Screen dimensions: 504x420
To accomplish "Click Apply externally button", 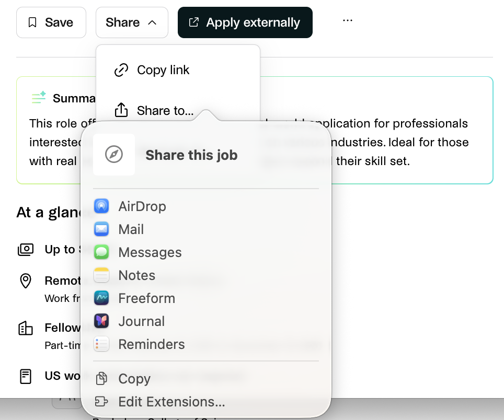I will (245, 22).
